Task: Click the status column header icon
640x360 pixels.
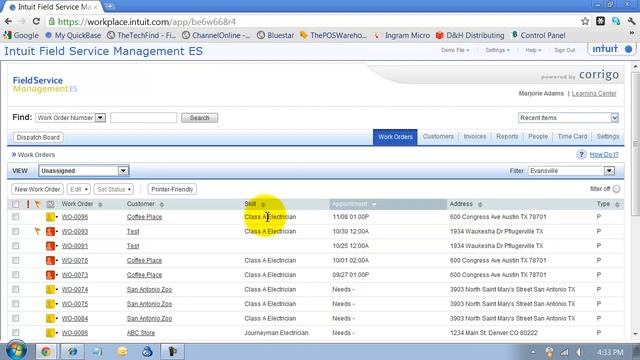Action: point(50,204)
